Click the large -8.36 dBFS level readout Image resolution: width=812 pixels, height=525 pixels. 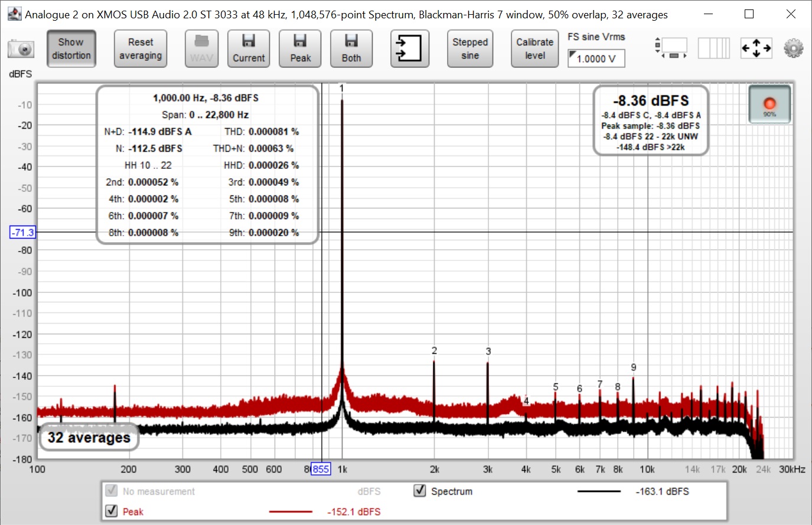tap(651, 100)
